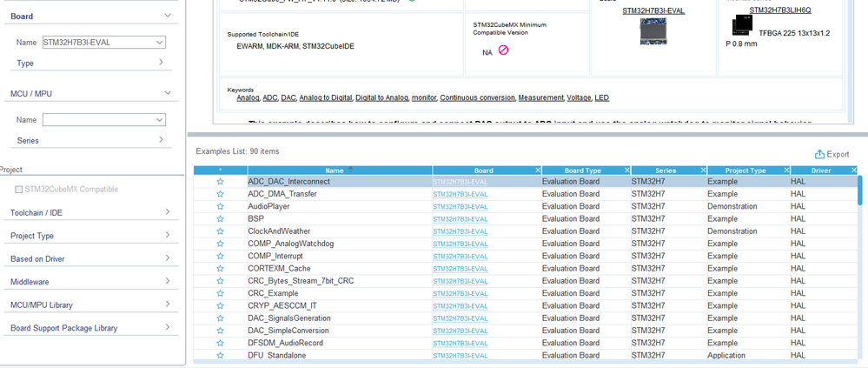The image size is (868, 368).
Task: Export the examples list
Action: point(832,154)
